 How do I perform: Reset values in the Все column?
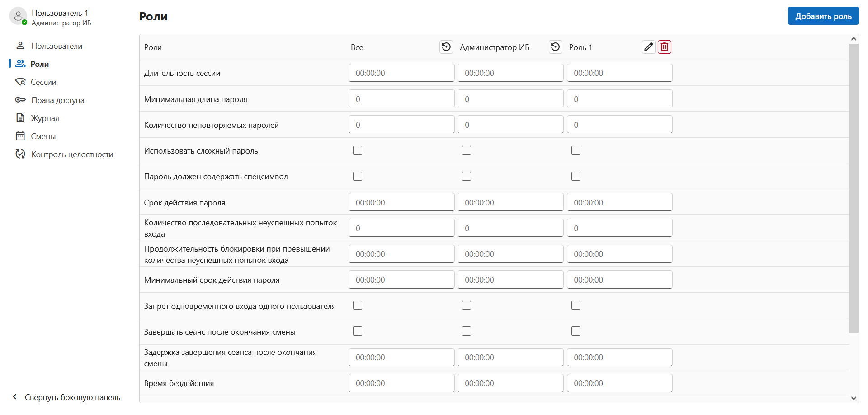pyautogui.click(x=446, y=47)
